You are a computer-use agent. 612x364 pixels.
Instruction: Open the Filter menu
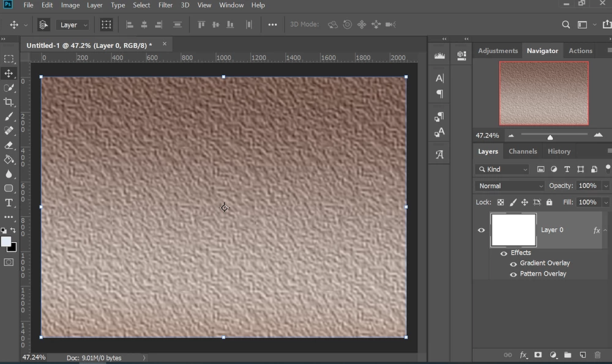pos(165,5)
